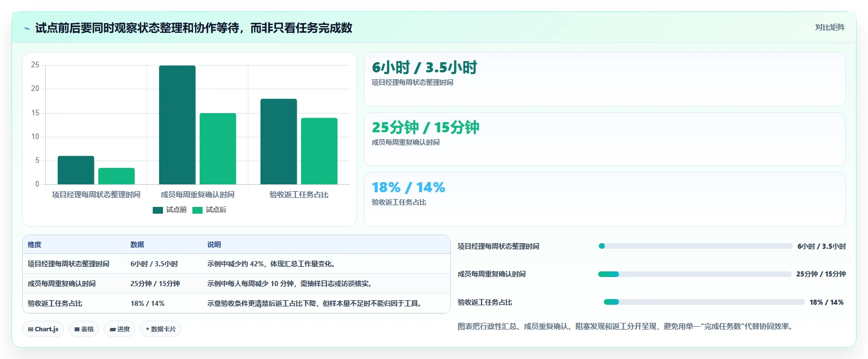Click the table cell 18% / 14%
This screenshot has height=359, width=868.
tap(148, 304)
